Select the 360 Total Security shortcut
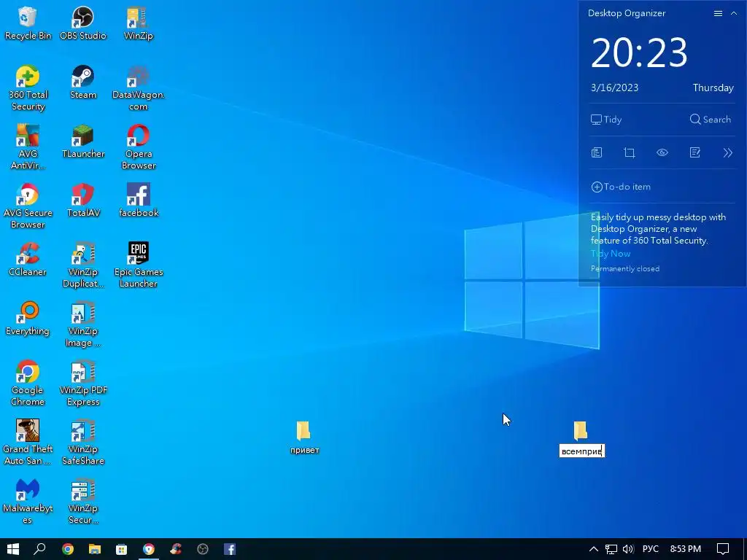This screenshot has width=747, height=560. 28,88
